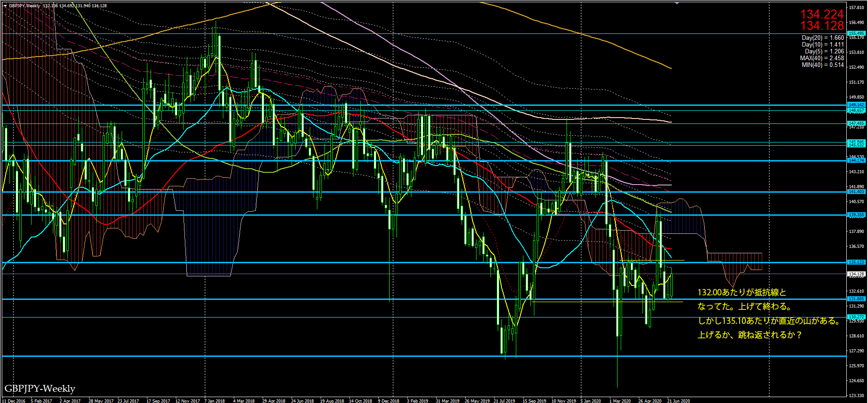Screen dimensions: 868x403
Task: Click the white 134.128 current price tag
Action: click(x=856, y=274)
